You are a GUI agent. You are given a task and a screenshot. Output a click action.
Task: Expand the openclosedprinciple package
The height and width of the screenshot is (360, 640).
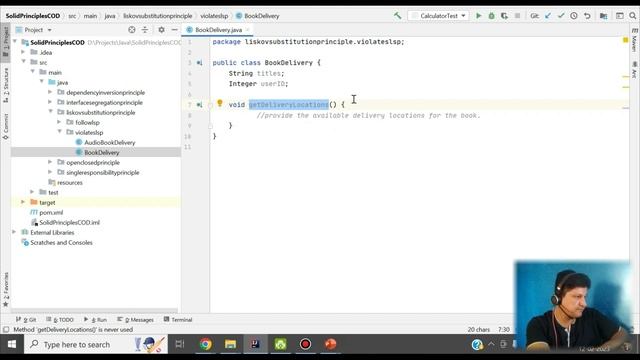pos(50,162)
